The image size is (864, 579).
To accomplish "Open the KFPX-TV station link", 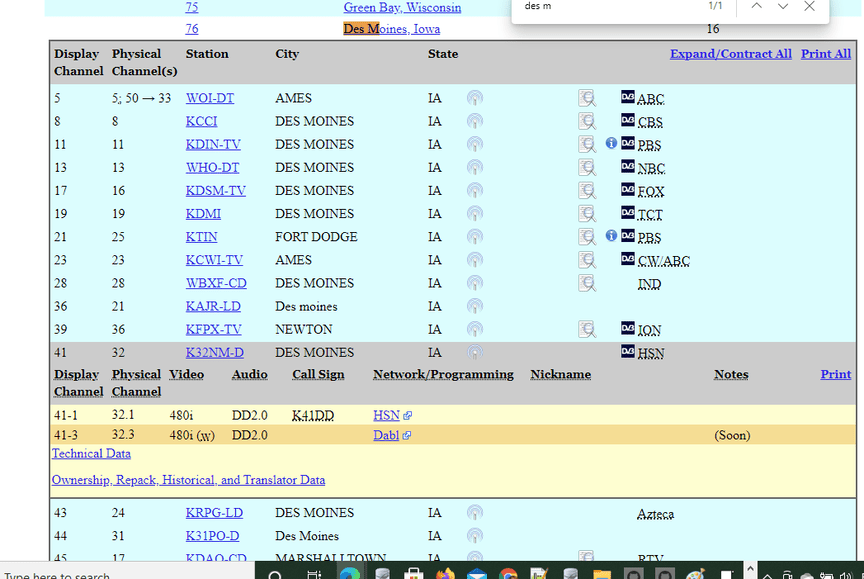I will [214, 329].
